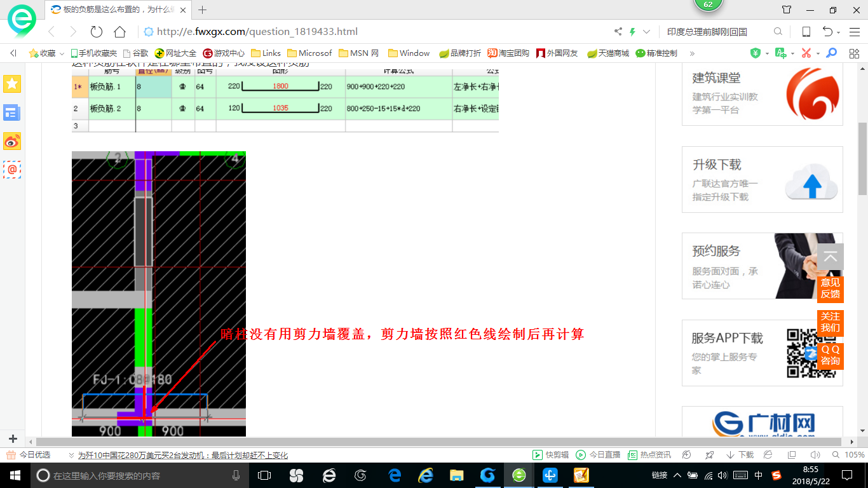868x488 pixels.
Task: Click the green translate extension icon
Action: point(781,53)
